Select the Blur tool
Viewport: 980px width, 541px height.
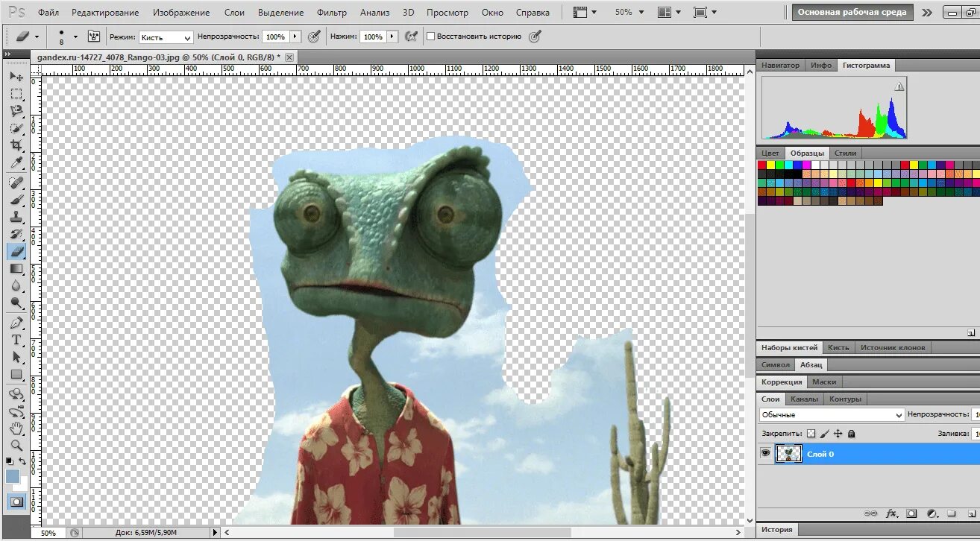click(x=16, y=285)
